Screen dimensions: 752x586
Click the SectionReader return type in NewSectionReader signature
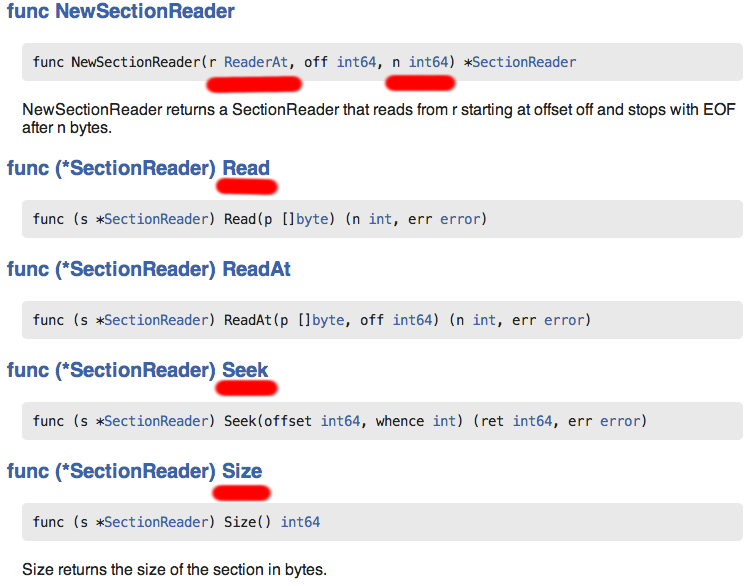click(x=524, y=62)
